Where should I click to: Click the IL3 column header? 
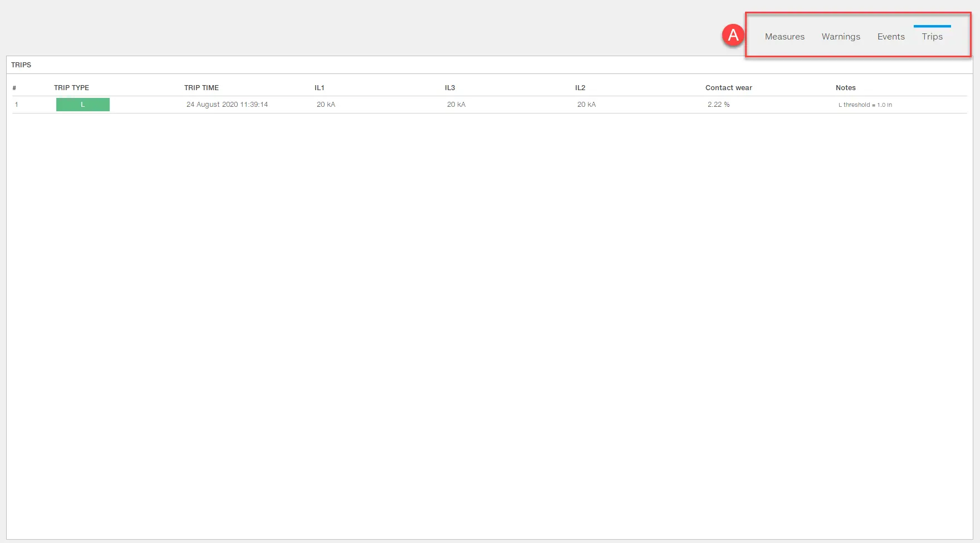pos(449,88)
